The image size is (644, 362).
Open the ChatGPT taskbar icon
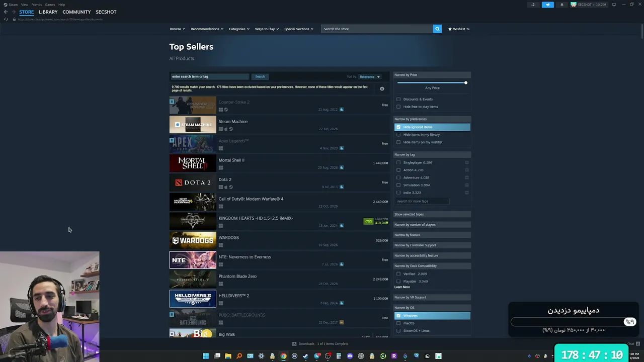pos(361,356)
